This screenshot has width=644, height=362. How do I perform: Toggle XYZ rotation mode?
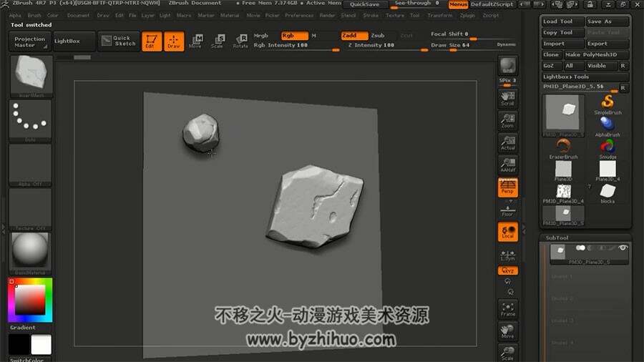tap(507, 270)
